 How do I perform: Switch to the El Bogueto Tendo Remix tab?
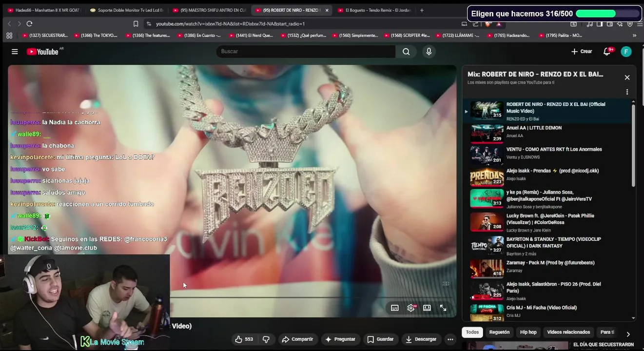click(374, 10)
